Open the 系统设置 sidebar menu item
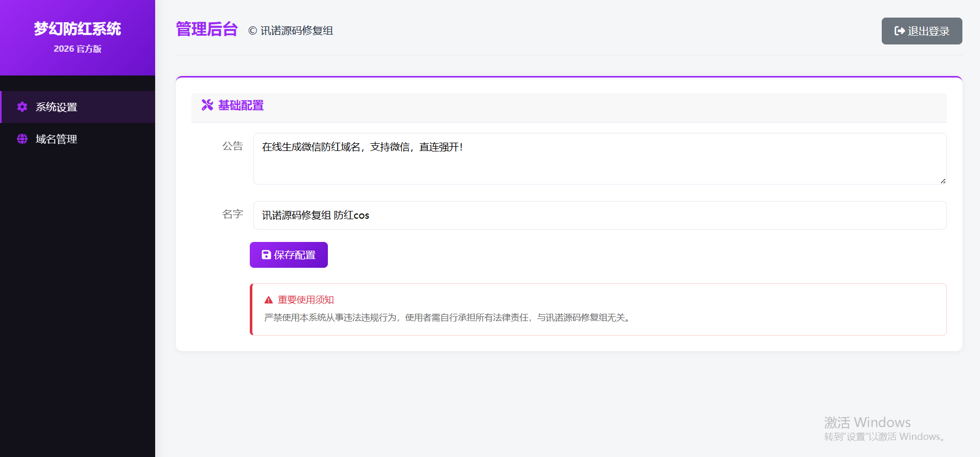The width and height of the screenshot is (980, 457). [x=56, y=107]
